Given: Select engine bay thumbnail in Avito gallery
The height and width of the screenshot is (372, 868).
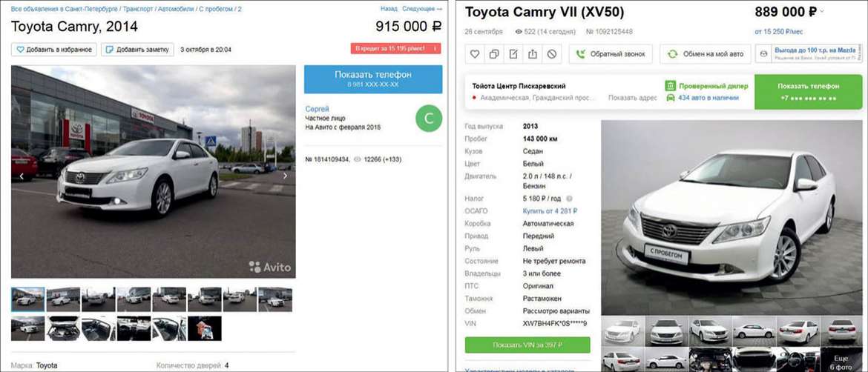Looking at the screenshot, I should [63, 328].
